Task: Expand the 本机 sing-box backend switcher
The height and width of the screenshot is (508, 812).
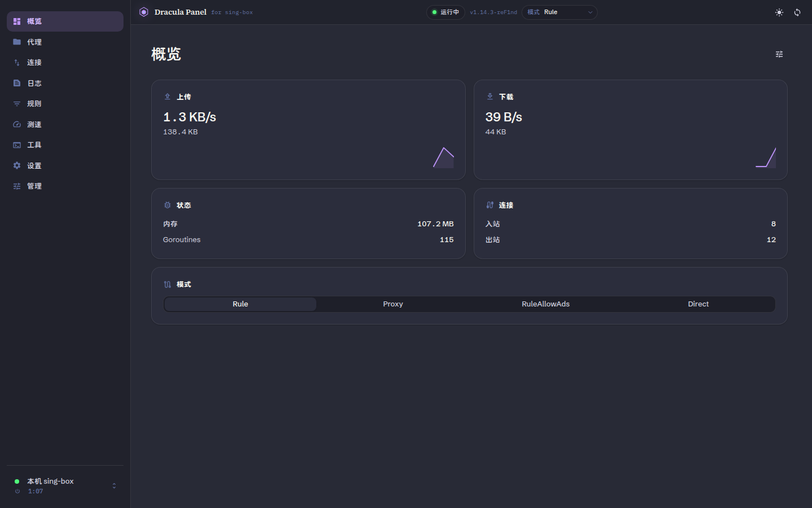Action: 65,485
